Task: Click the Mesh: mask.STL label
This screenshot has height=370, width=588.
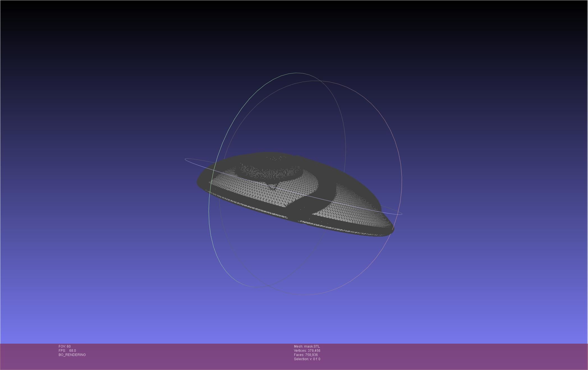Action: click(307, 346)
